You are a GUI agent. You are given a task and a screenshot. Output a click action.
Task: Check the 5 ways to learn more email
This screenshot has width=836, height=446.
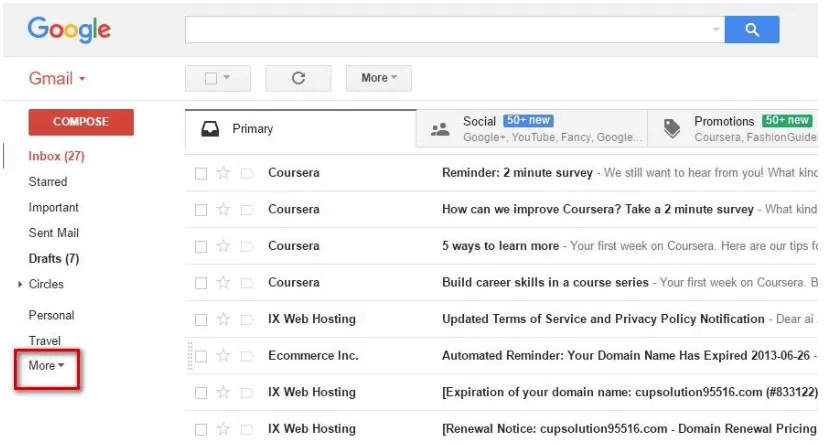(x=201, y=247)
